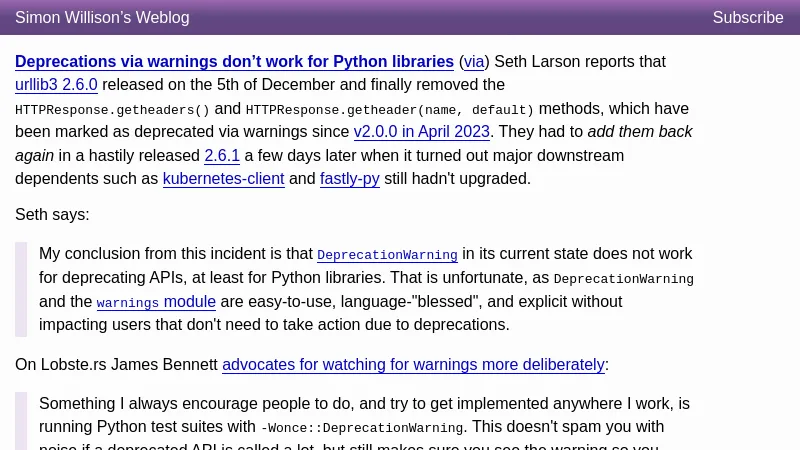Open the urllib3 2.6.0 release link

[56, 85]
